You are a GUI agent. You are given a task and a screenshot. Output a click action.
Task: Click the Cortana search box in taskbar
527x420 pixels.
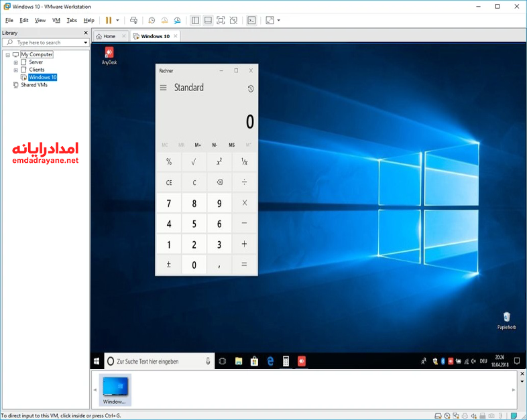pyautogui.click(x=160, y=361)
